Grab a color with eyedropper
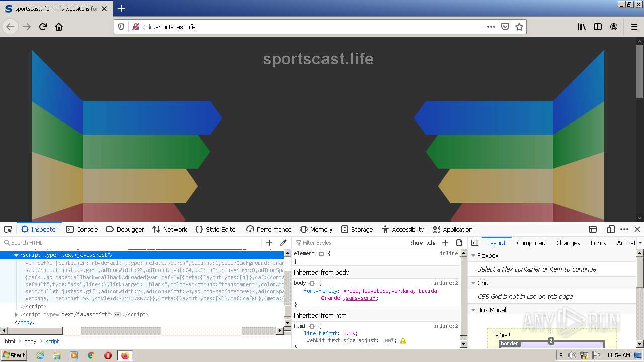Image resolution: width=644 pixels, height=362 pixels. coord(283,243)
